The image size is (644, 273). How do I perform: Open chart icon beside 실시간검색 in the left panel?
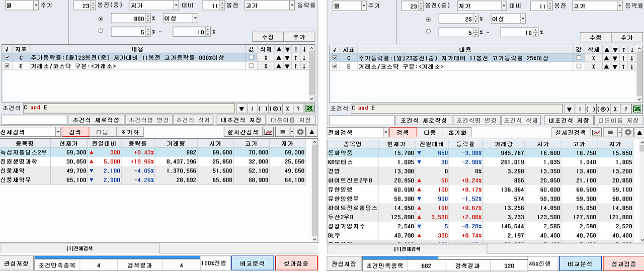point(269,132)
